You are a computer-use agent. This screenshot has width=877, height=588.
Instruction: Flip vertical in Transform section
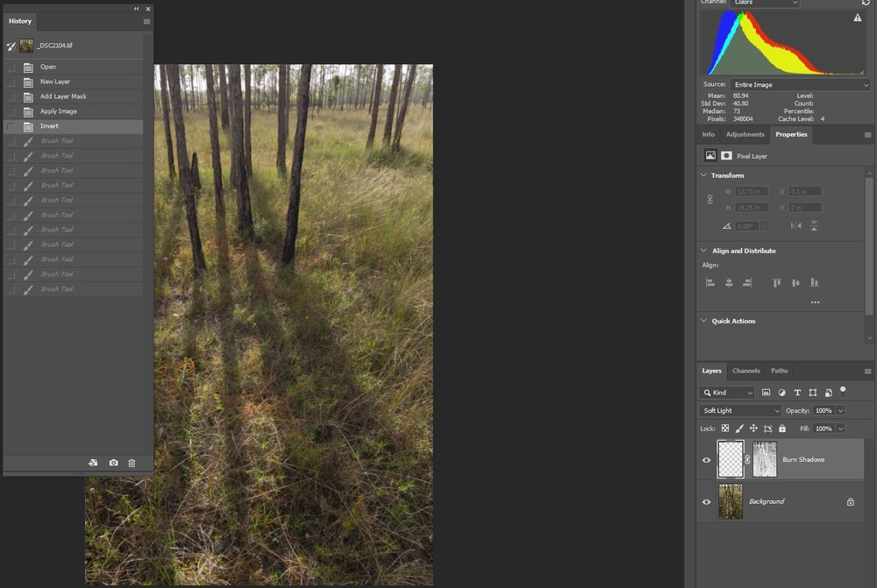(815, 226)
